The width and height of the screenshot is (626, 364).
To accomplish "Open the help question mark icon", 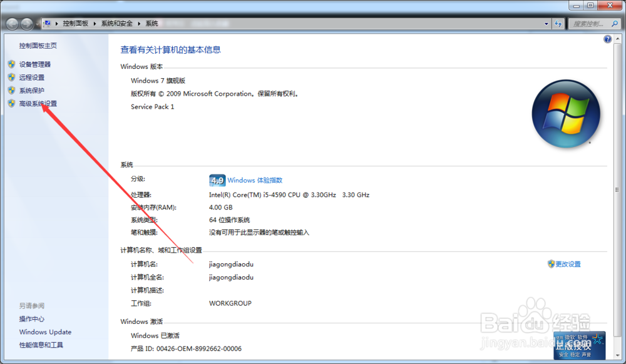I will (607, 39).
